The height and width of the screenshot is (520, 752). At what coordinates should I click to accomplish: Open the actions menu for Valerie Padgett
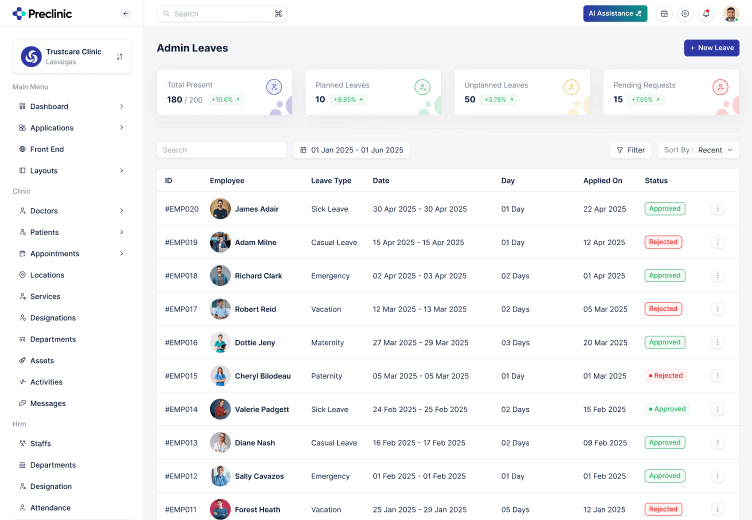pyautogui.click(x=717, y=409)
